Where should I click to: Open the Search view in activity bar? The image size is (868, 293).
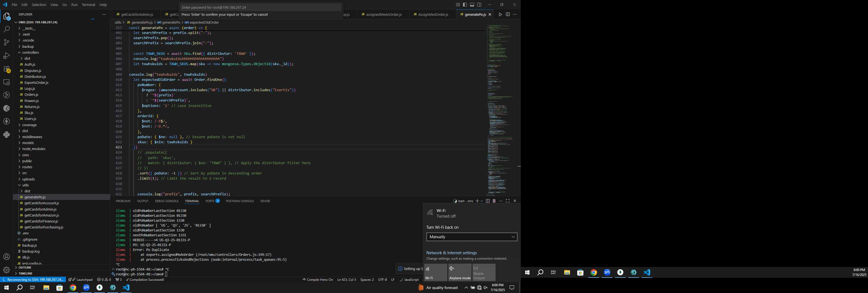tap(7, 29)
